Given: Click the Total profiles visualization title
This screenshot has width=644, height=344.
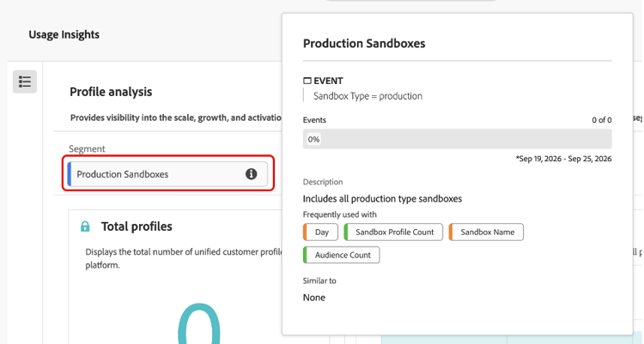Looking at the screenshot, I should point(137,226).
